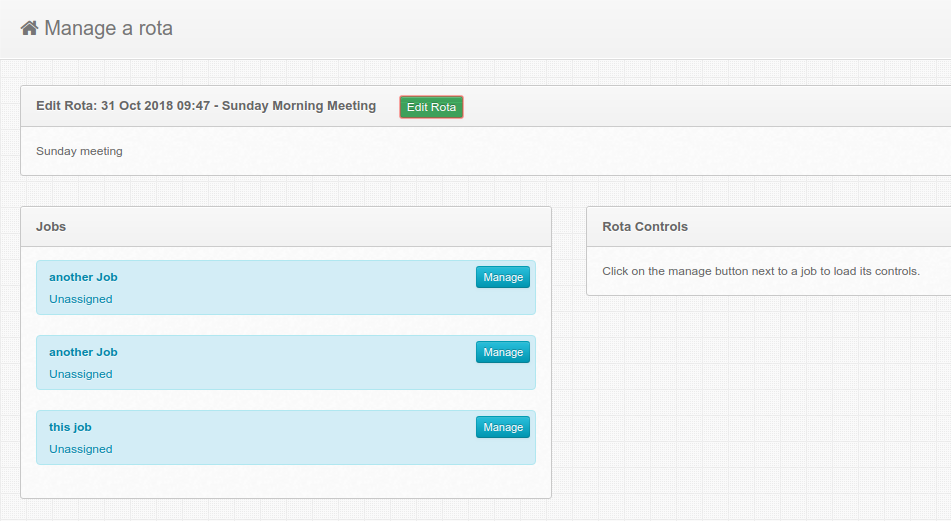Click the Sunday meeting description text
This screenshot has height=521, width=951.
click(x=79, y=151)
